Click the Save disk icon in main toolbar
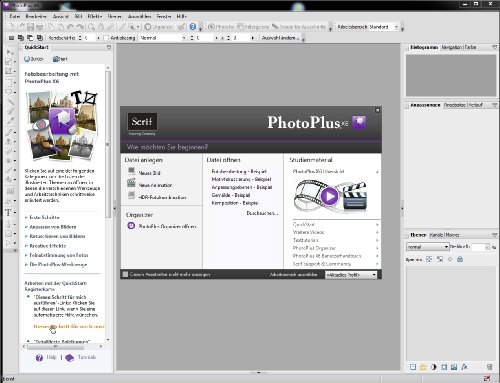 click(x=30, y=27)
